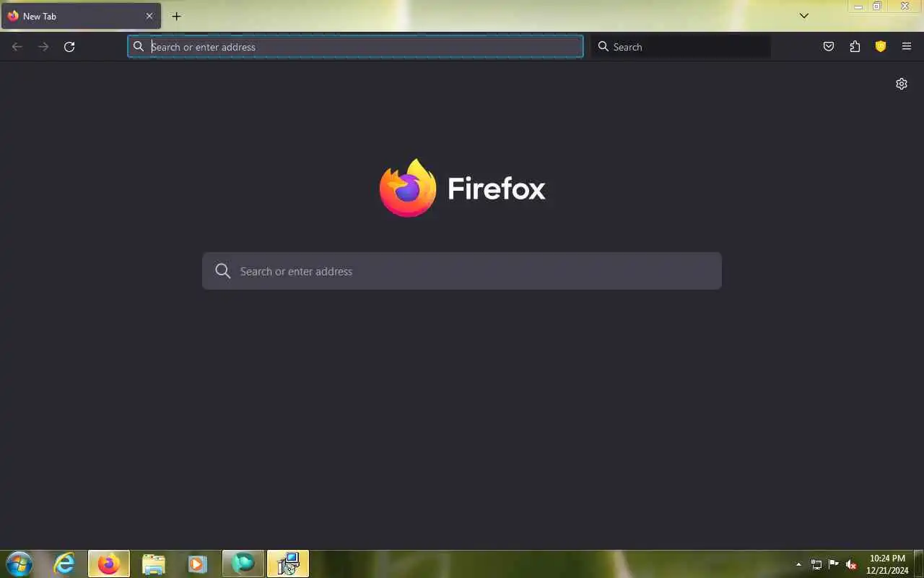Select the New Tab tab
This screenshot has width=924, height=578.
[81, 16]
